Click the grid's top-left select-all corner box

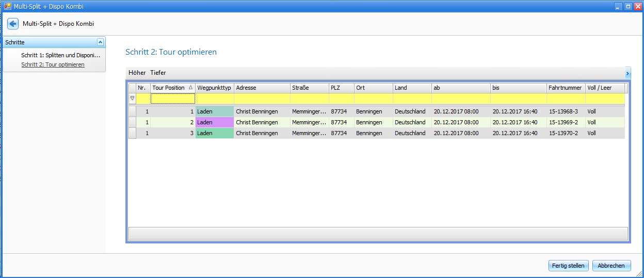point(133,88)
